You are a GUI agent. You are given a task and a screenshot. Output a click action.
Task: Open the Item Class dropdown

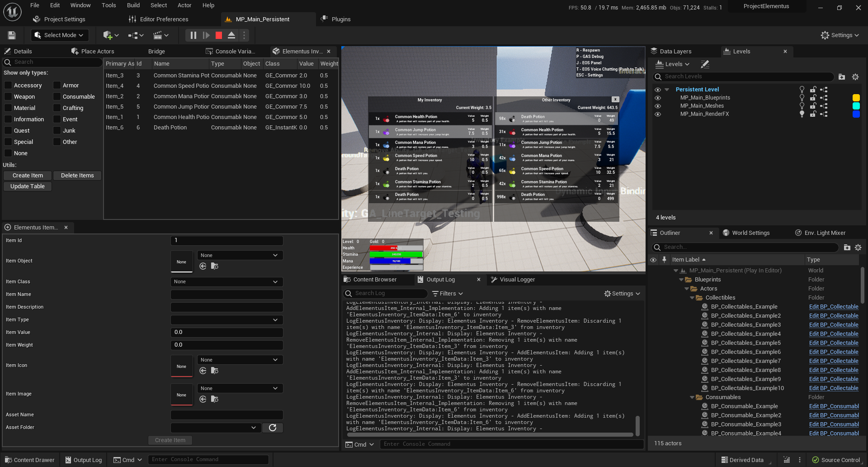[226, 281]
